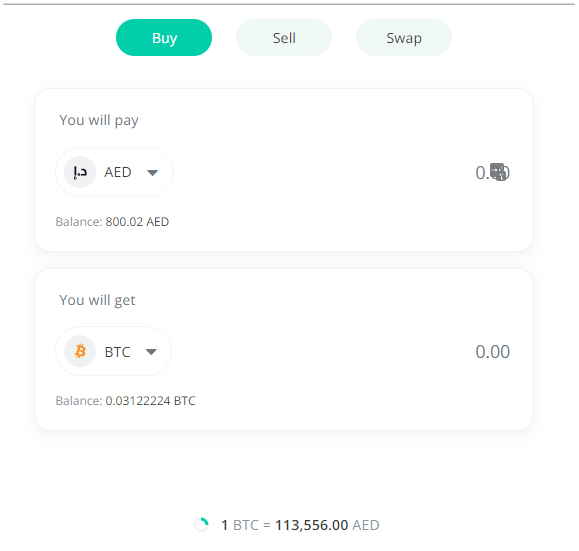Switch to the Sell tab
This screenshot has height=551, width=579.
[x=284, y=38]
